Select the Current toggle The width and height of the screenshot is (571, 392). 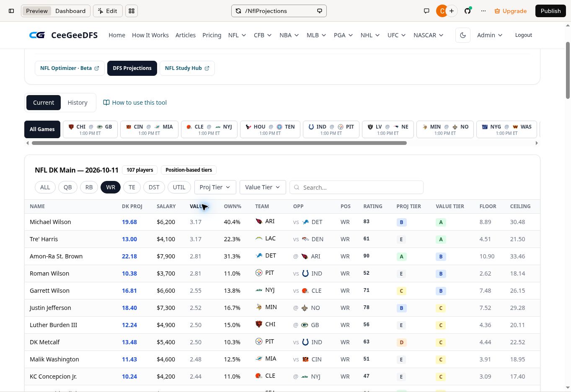(44, 103)
